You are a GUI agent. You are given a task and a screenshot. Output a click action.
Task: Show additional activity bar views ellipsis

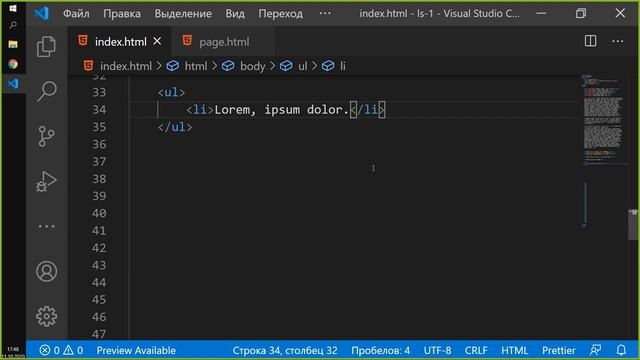click(47, 226)
